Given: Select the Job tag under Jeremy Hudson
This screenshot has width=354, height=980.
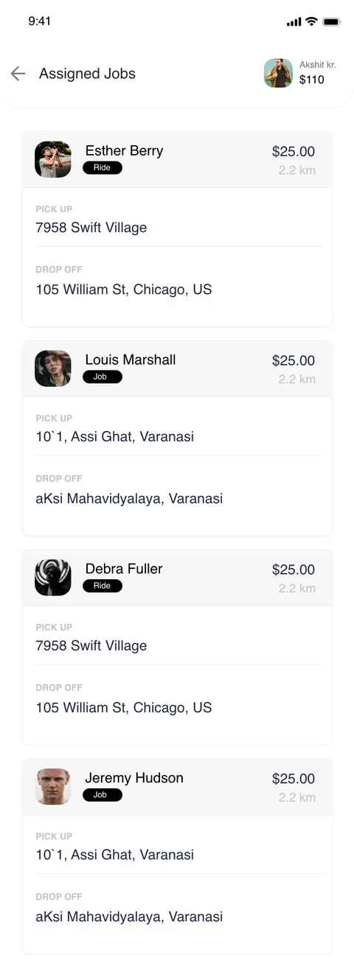Looking at the screenshot, I should pos(103,796).
